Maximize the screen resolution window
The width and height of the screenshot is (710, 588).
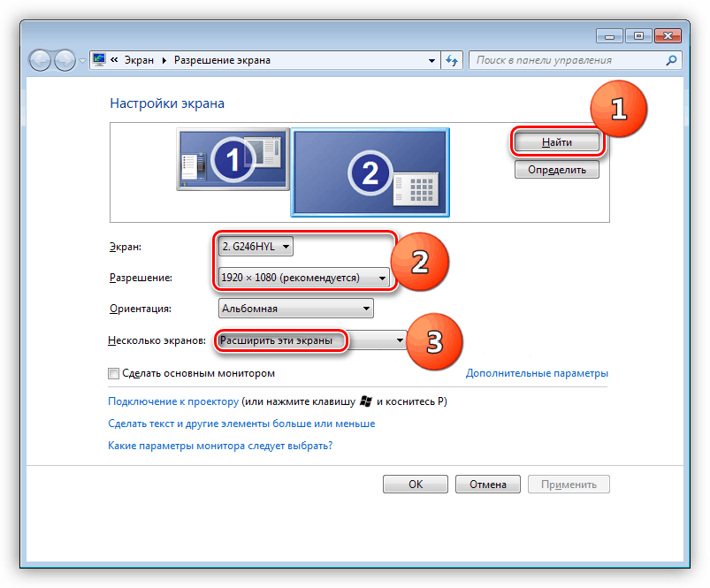(x=638, y=36)
